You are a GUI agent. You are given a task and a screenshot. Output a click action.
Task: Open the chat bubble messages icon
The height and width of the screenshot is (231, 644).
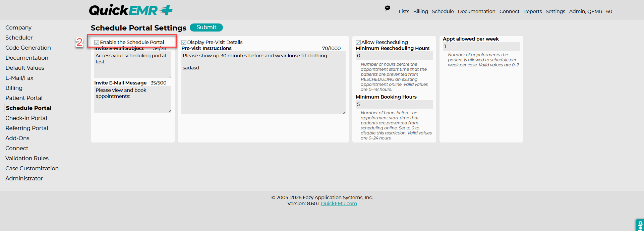pos(388,8)
